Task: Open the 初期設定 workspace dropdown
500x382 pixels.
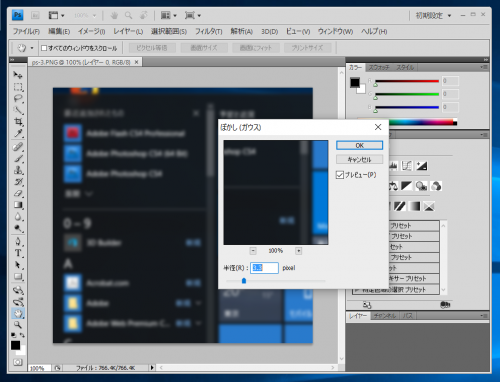Action: tap(433, 15)
